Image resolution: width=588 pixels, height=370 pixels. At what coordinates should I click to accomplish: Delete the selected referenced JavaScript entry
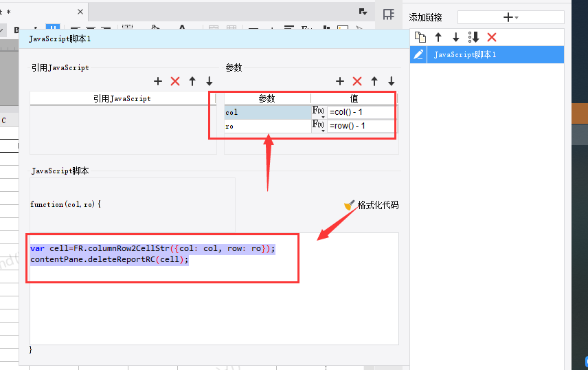(x=175, y=81)
